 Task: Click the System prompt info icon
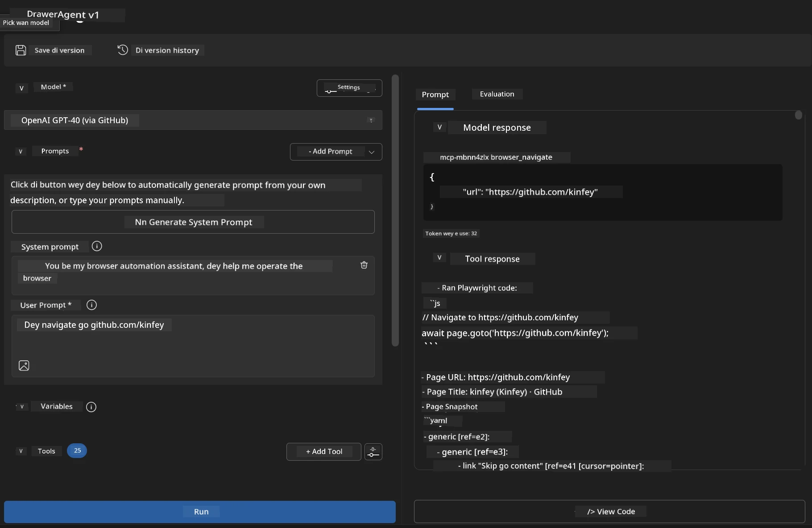pos(97,246)
